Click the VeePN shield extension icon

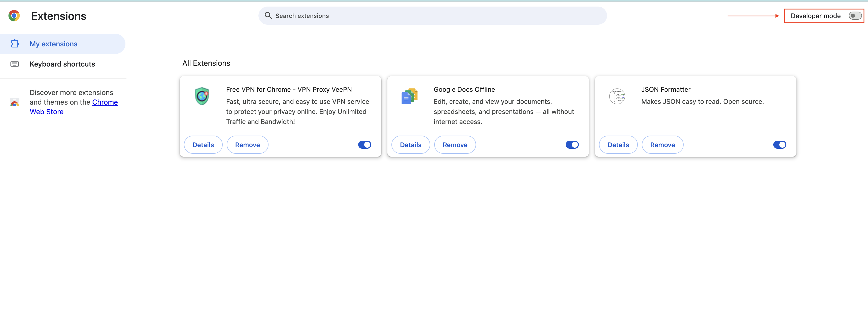[x=202, y=96]
